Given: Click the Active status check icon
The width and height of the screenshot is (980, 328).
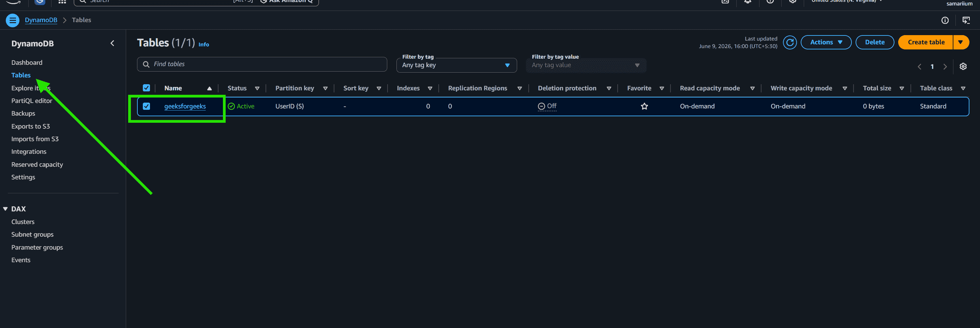Looking at the screenshot, I should click(x=231, y=106).
